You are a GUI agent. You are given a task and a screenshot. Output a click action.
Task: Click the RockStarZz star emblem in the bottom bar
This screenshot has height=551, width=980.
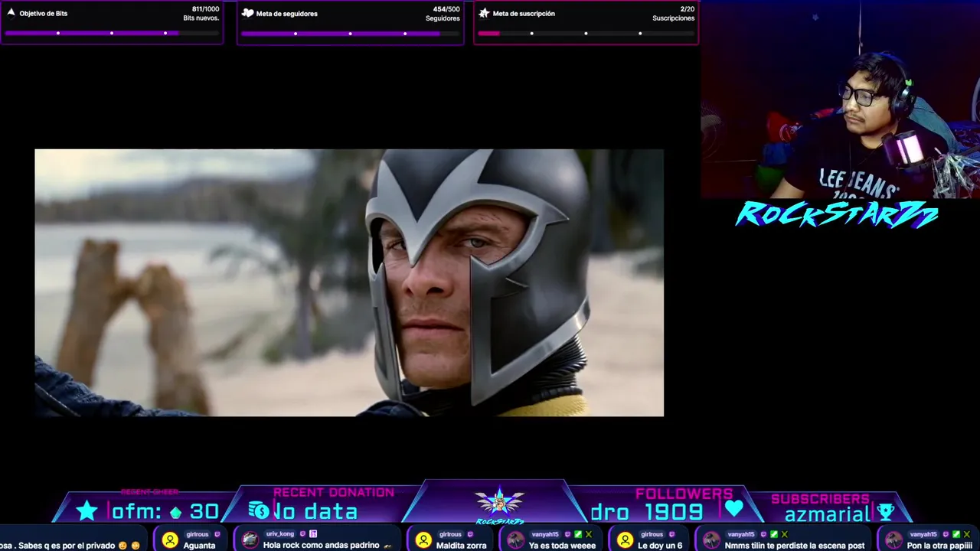[499, 503]
